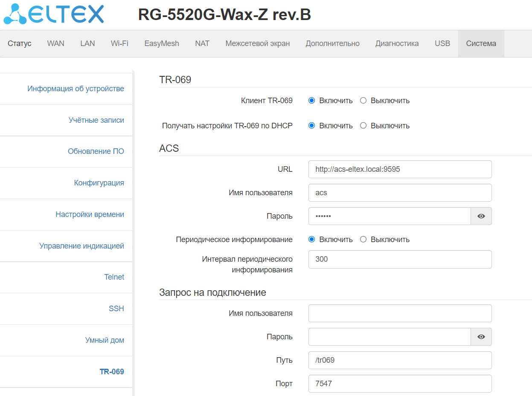532x396 pixels.
Task: Open the Wi-Fi tab
Action: (119, 43)
